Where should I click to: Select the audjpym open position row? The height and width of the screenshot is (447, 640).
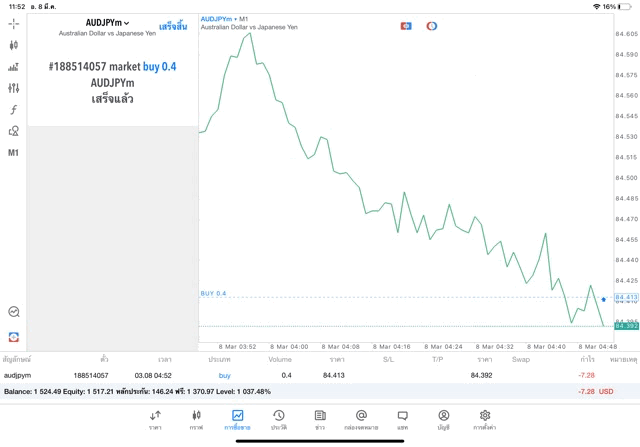click(300, 375)
